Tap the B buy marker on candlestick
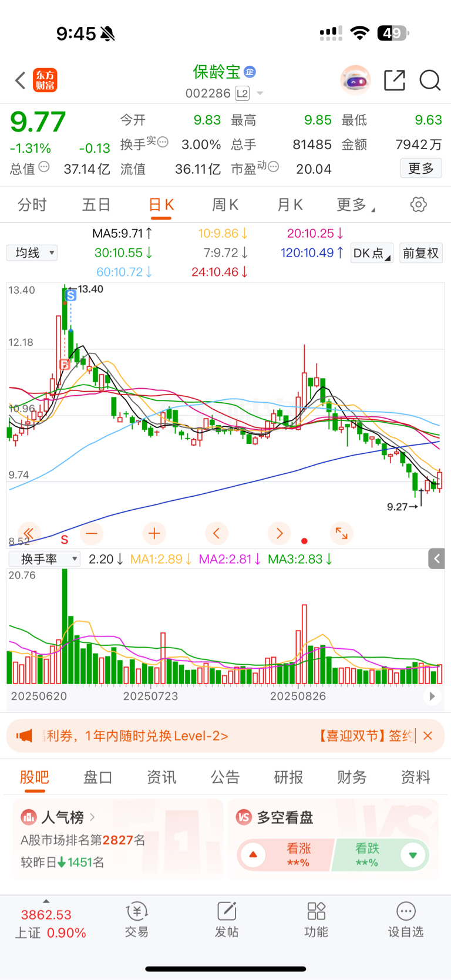451x980 pixels. 65,365
